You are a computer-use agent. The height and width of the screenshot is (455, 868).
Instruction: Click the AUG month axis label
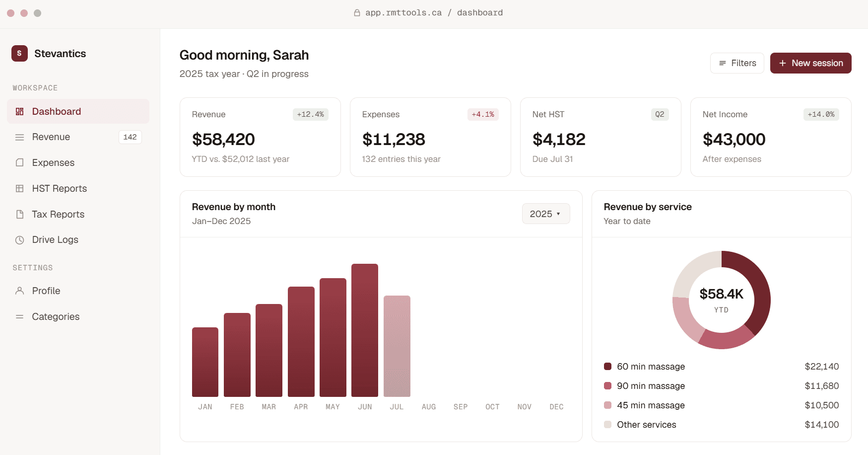click(x=429, y=407)
